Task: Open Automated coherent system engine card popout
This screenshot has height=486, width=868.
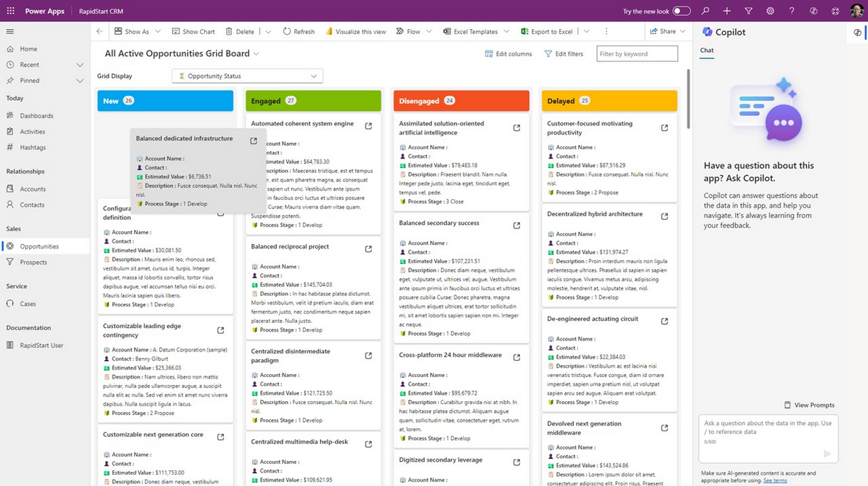Action: (x=369, y=126)
